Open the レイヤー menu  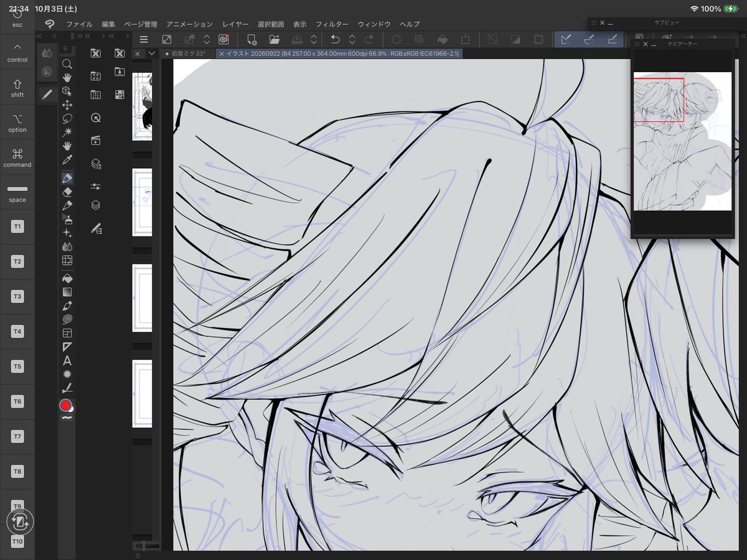pyautogui.click(x=235, y=24)
